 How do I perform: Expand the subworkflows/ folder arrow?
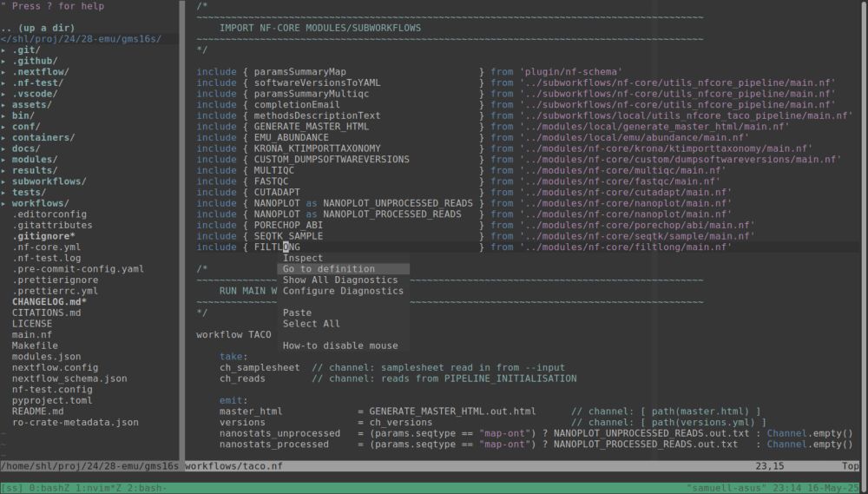[x=3, y=181]
